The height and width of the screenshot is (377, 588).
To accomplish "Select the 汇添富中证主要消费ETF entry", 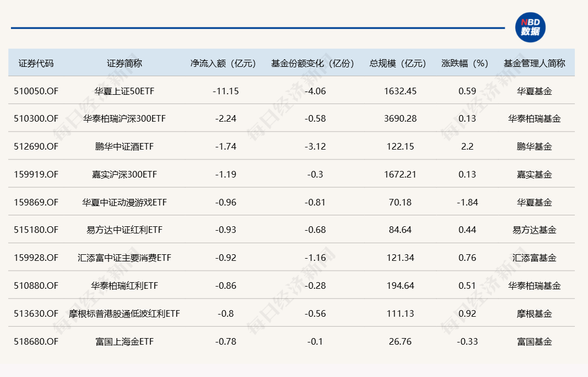I will point(125,258).
